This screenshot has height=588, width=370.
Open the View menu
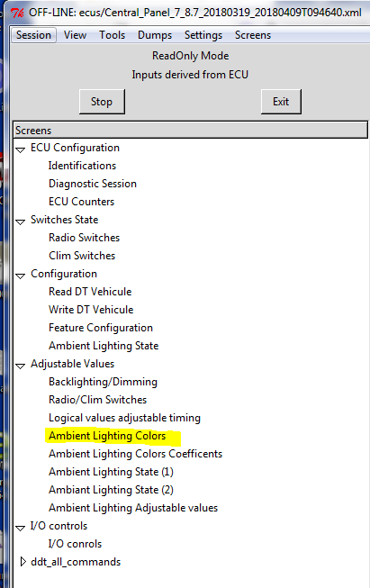click(x=75, y=35)
